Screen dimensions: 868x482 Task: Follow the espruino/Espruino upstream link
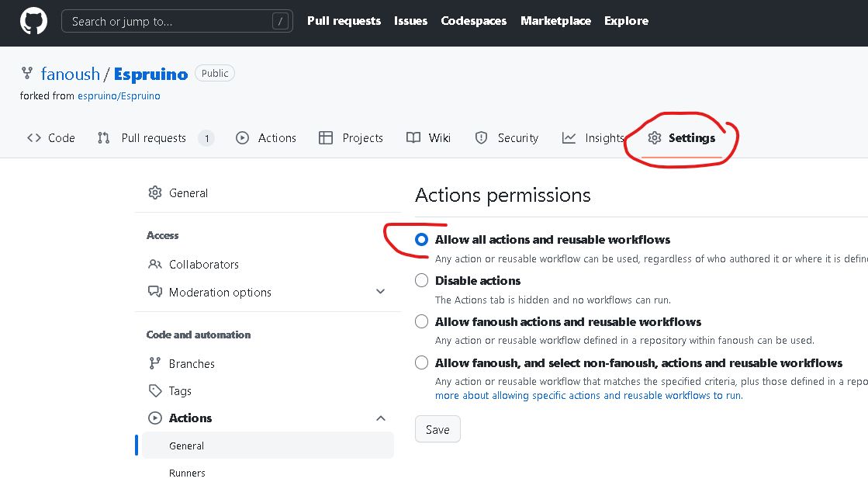[119, 95]
